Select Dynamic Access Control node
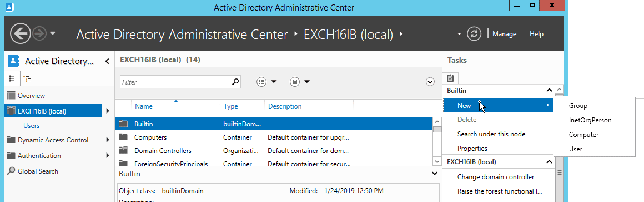The image size is (644, 202). tap(53, 140)
